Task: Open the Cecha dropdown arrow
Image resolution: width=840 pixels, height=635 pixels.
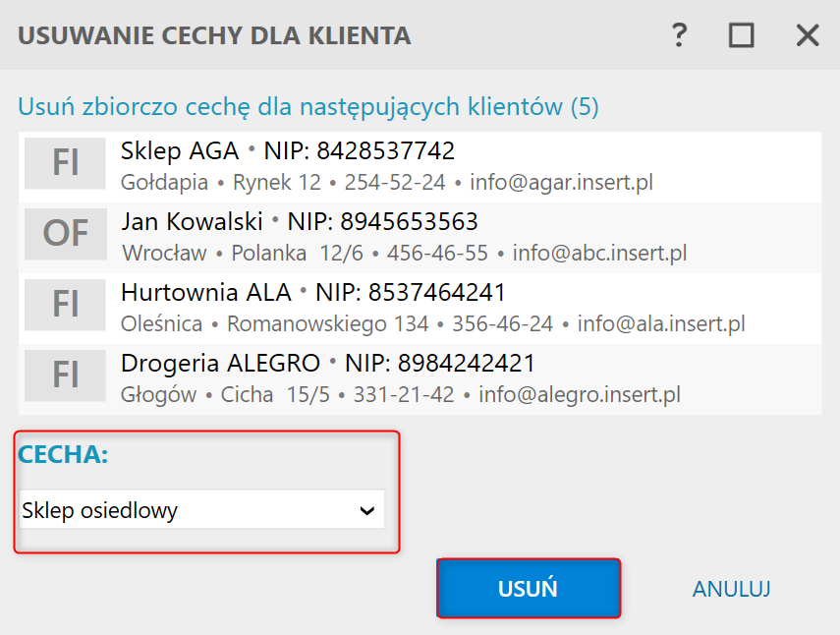Action: [x=367, y=510]
